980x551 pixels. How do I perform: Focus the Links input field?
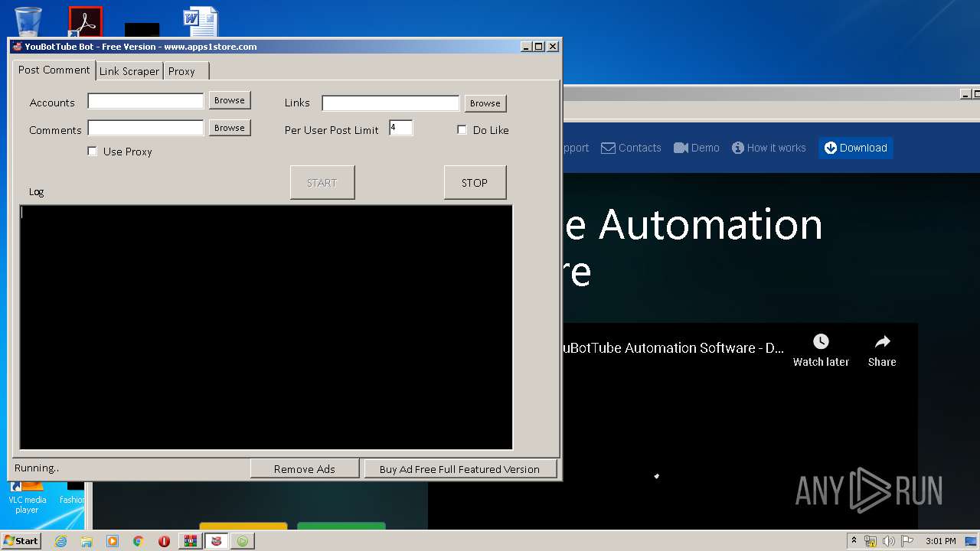tap(390, 103)
